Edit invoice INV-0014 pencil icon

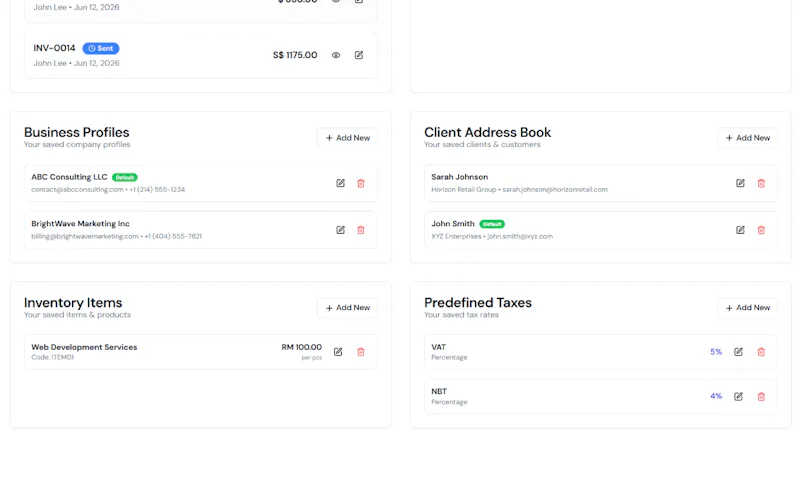359,55
